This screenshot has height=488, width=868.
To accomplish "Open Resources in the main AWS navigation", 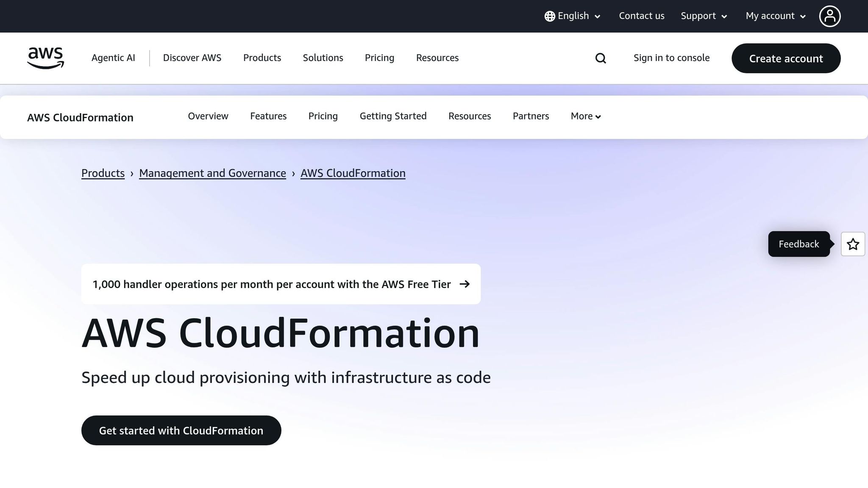I will pos(437,58).
